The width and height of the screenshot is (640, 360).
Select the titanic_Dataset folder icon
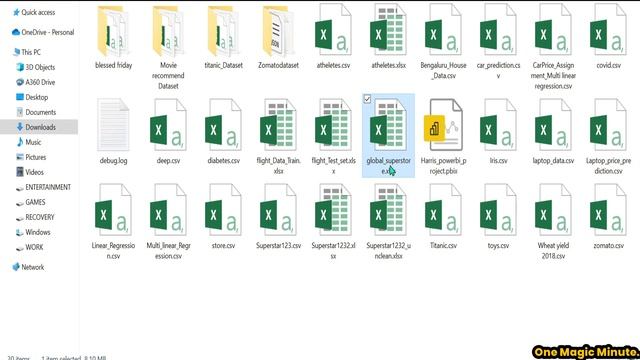click(223, 31)
